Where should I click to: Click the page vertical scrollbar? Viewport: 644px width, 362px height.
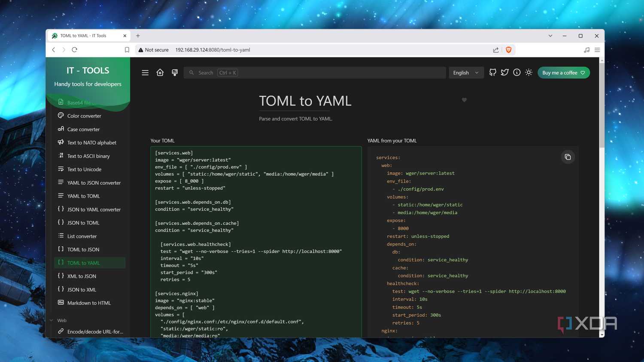[x=601, y=105]
